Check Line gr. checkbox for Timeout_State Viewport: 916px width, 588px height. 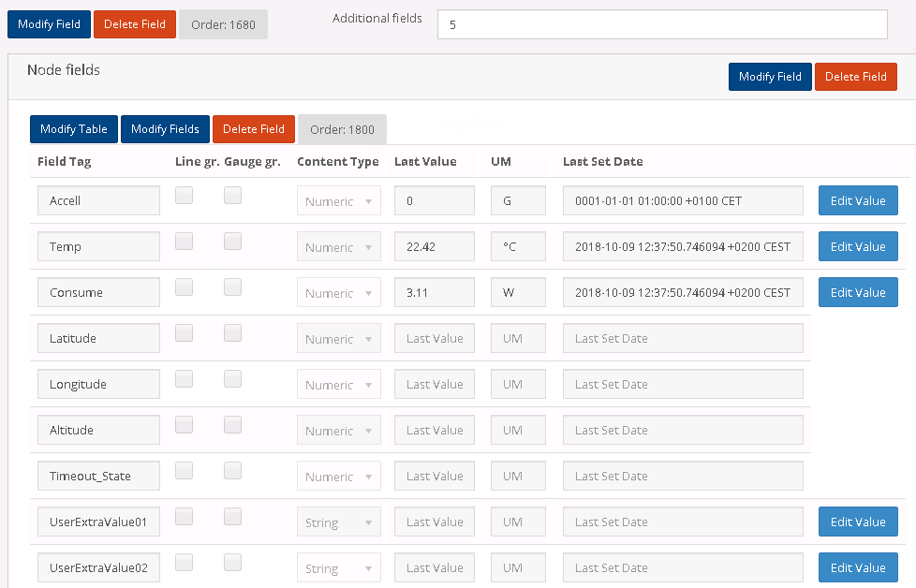(185, 470)
